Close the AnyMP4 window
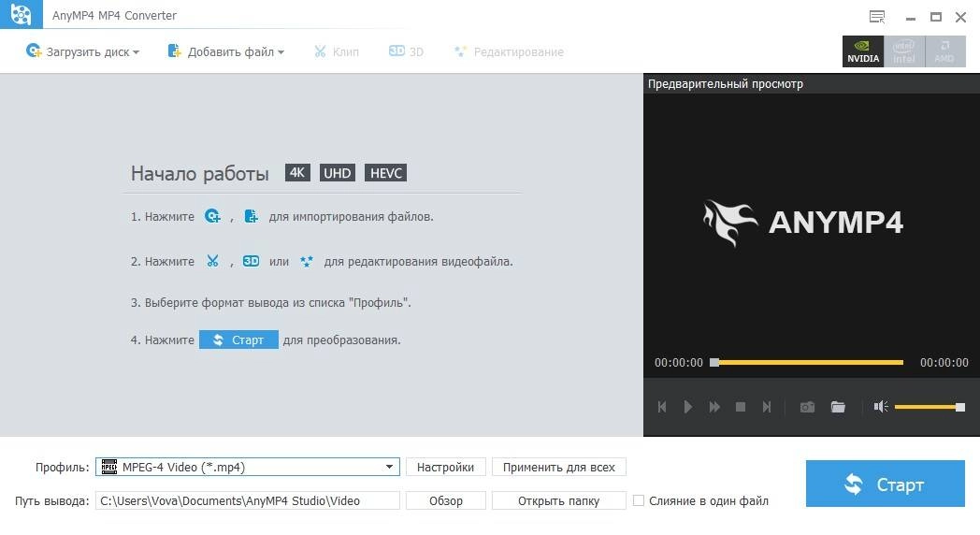The height and width of the screenshot is (535, 980). point(961,18)
